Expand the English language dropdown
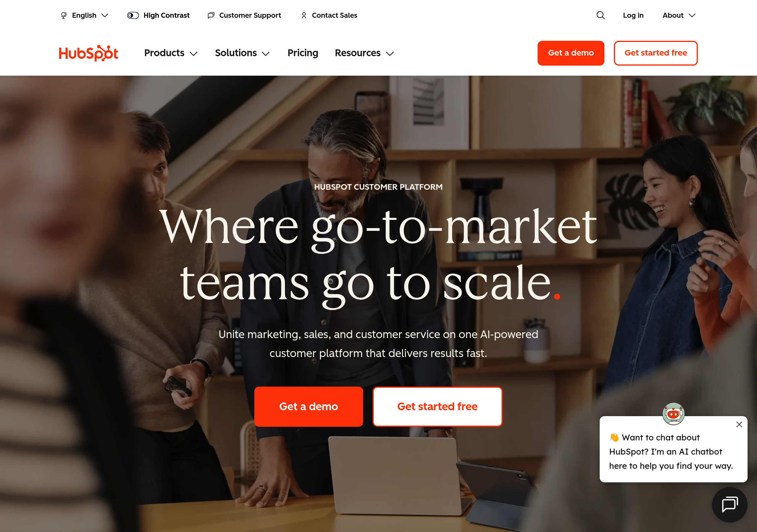Screen dimensions: 757x532 pos(84,15)
